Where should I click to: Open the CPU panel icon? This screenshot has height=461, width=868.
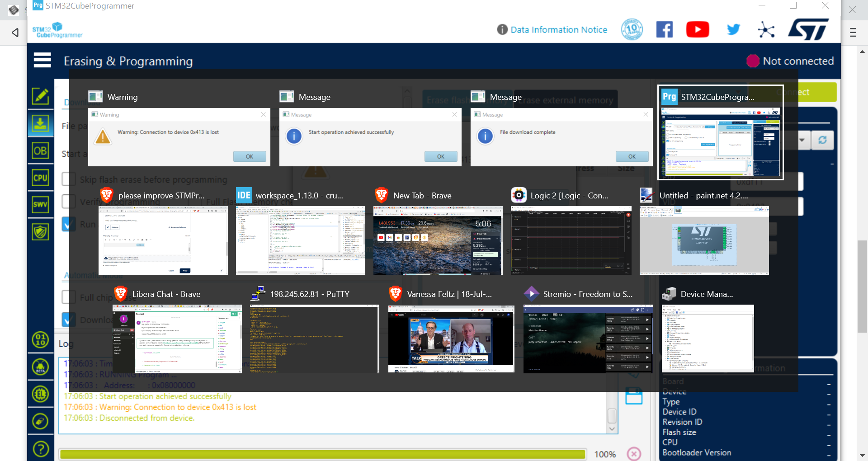coord(40,178)
